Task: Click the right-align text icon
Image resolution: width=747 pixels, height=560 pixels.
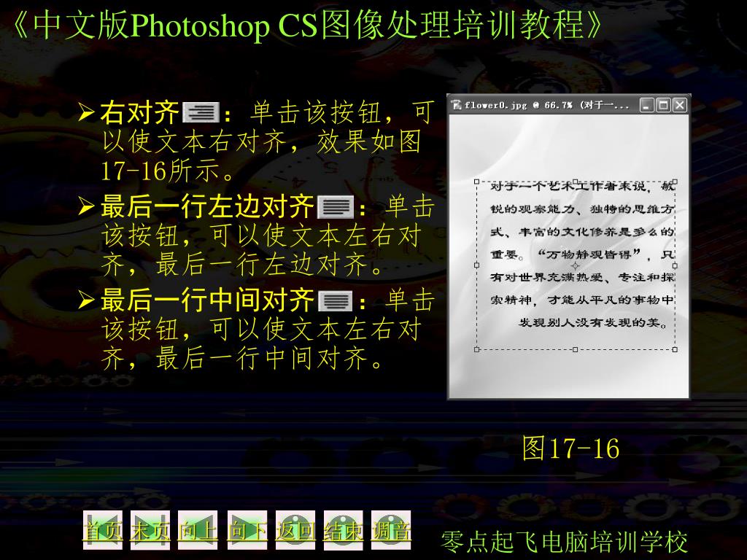Action: (201, 113)
